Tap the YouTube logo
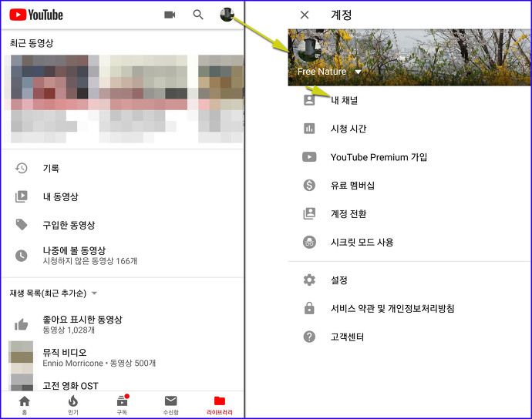The image size is (532, 419). tap(36, 15)
